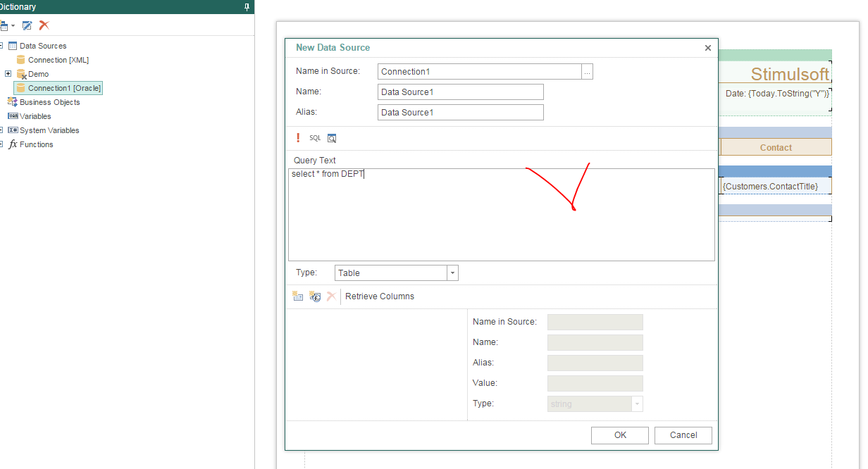
Task: Click the Stimulsoft title text in the report
Action: point(790,74)
